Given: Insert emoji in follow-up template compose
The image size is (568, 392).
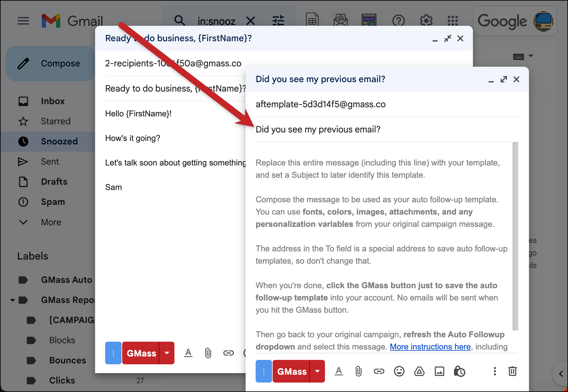Looking at the screenshot, I should point(399,371).
